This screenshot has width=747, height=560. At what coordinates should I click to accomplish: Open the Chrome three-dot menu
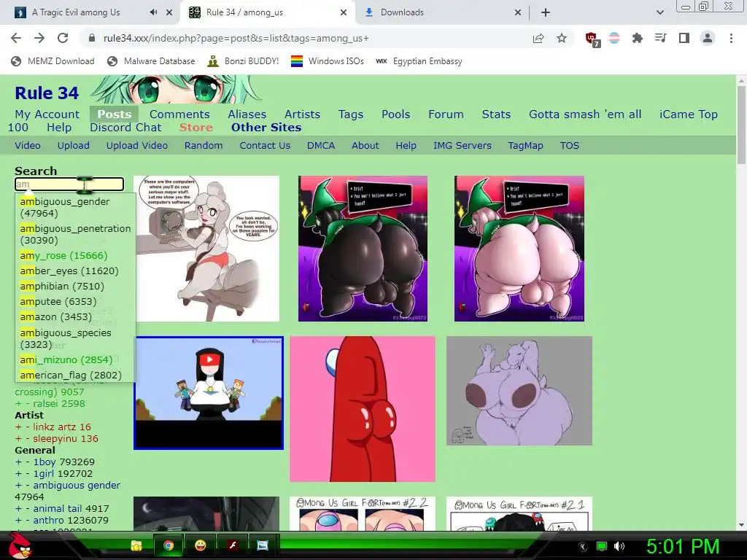coord(731,38)
